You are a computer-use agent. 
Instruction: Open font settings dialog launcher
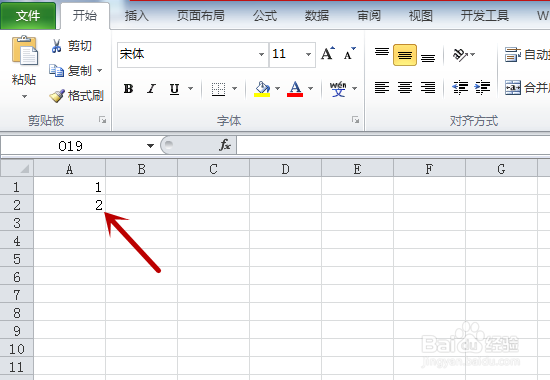[x=355, y=120]
